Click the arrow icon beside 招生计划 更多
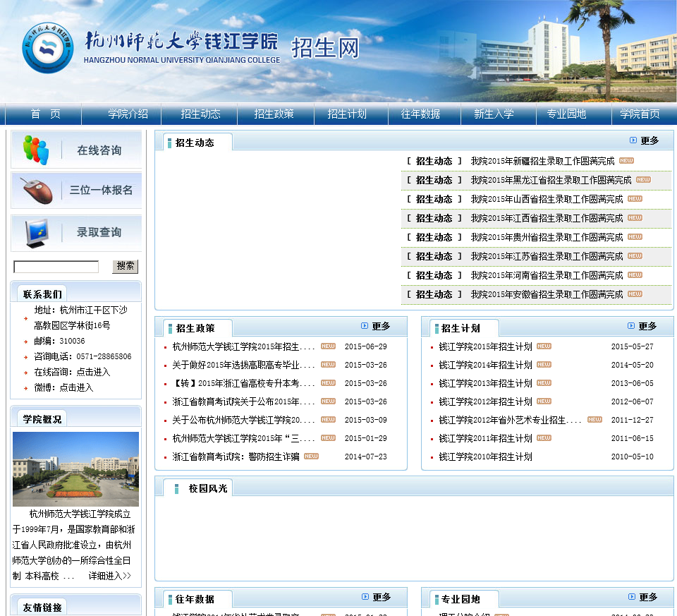 click(631, 326)
